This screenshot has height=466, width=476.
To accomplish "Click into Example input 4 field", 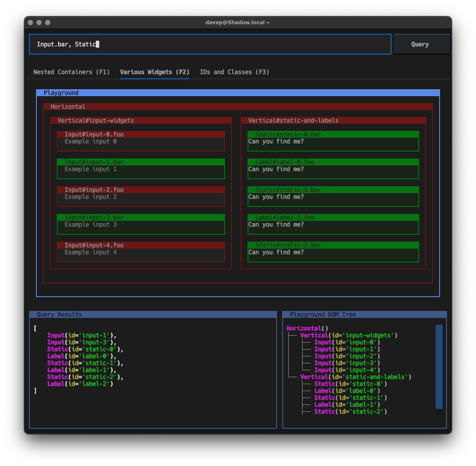I will [x=140, y=252].
